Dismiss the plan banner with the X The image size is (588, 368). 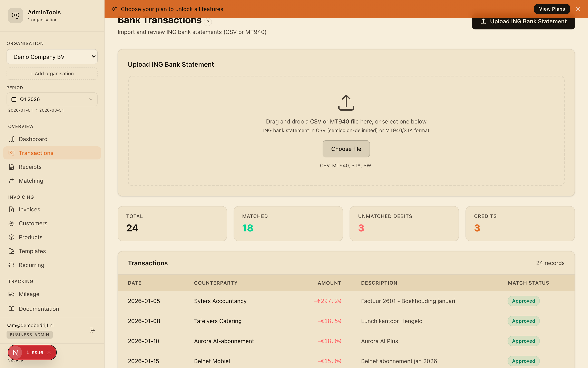tap(578, 9)
